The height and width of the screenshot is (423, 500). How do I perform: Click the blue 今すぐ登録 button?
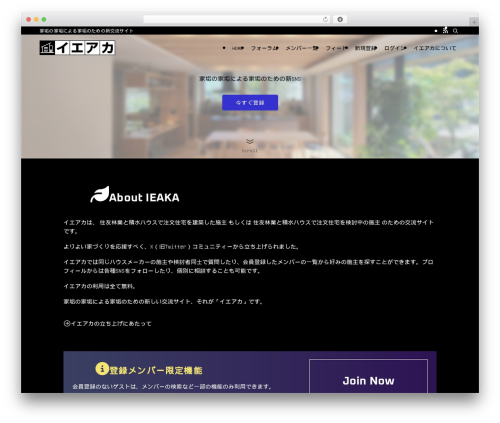pyautogui.click(x=250, y=102)
